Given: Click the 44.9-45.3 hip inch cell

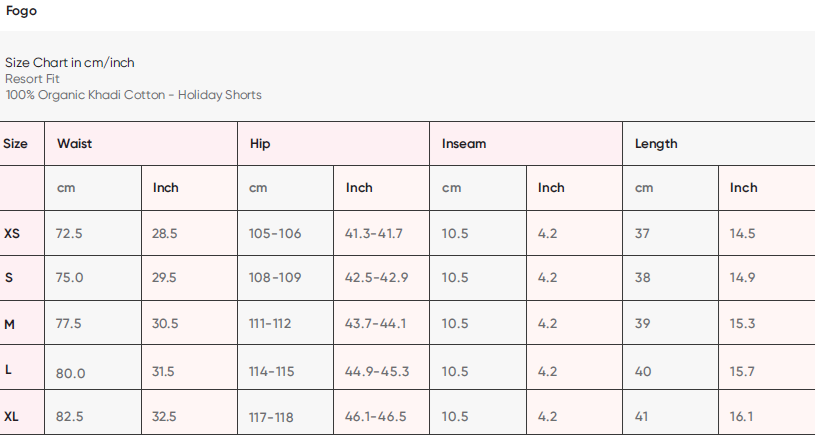Looking at the screenshot, I should [x=377, y=372].
